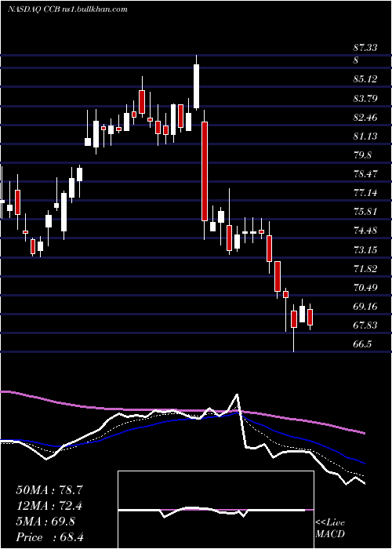Click the NASDAQ CCB chart title text

67,9
